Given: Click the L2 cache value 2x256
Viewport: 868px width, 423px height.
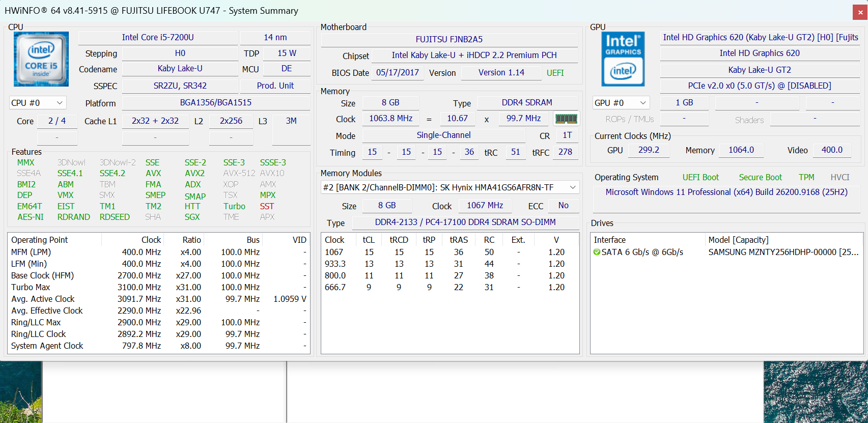Looking at the screenshot, I should [x=231, y=121].
